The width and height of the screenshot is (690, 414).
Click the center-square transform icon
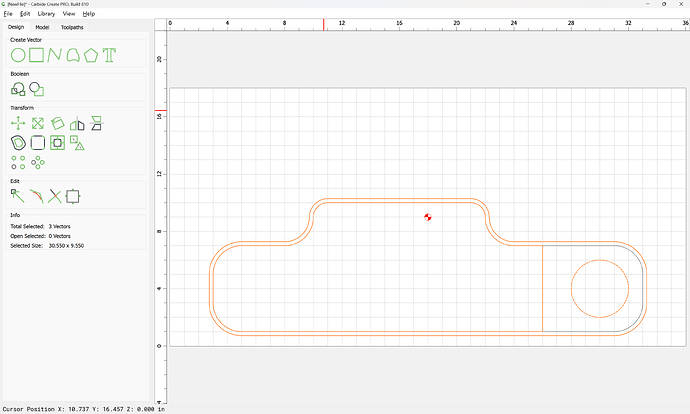coord(58,143)
